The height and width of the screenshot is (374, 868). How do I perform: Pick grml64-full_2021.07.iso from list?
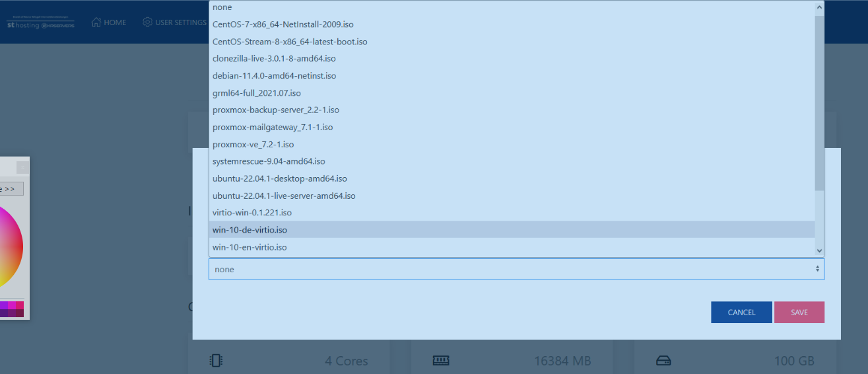coord(512,93)
